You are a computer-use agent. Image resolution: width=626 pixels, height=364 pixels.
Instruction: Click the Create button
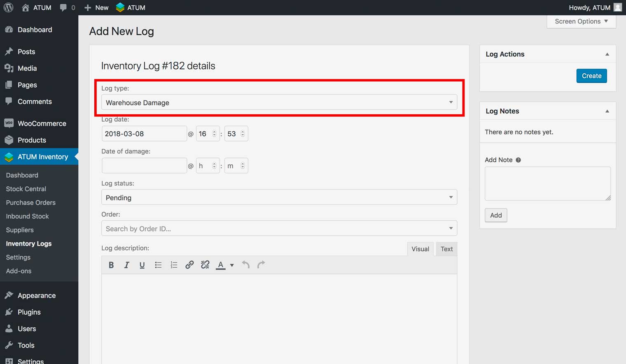[x=591, y=76]
